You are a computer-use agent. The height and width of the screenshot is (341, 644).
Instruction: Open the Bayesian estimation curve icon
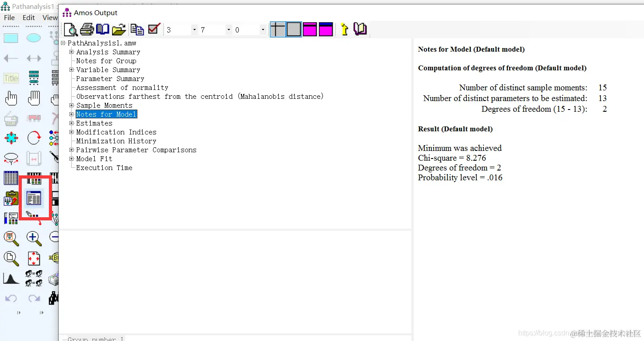[x=11, y=279]
